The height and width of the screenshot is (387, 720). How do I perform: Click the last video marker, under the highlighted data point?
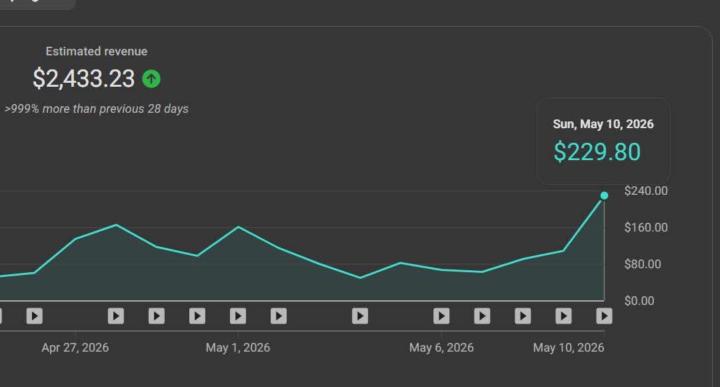point(604,316)
